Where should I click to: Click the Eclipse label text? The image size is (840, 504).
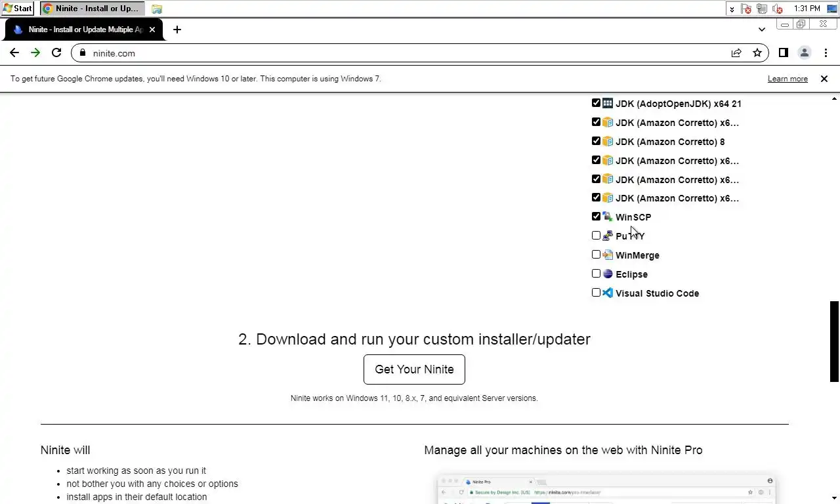click(x=631, y=274)
